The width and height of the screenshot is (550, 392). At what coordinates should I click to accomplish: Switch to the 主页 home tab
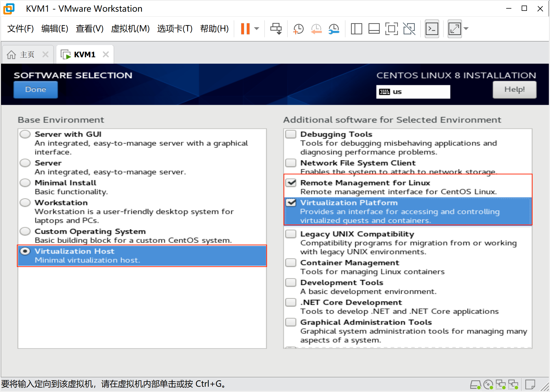click(x=27, y=54)
